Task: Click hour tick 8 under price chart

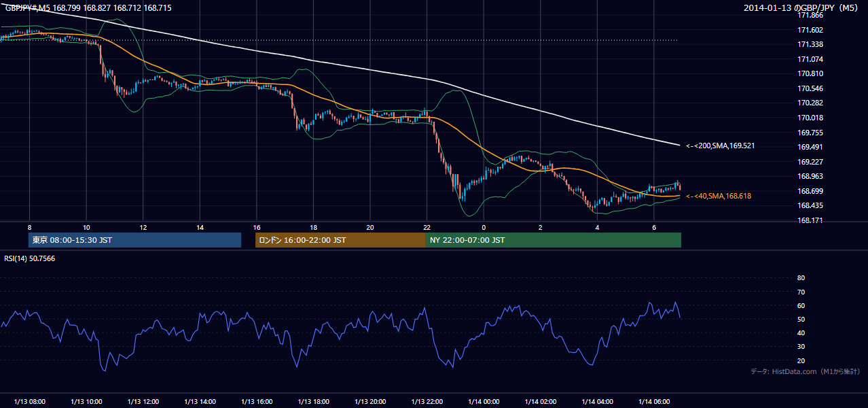Action: tap(29, 227)
